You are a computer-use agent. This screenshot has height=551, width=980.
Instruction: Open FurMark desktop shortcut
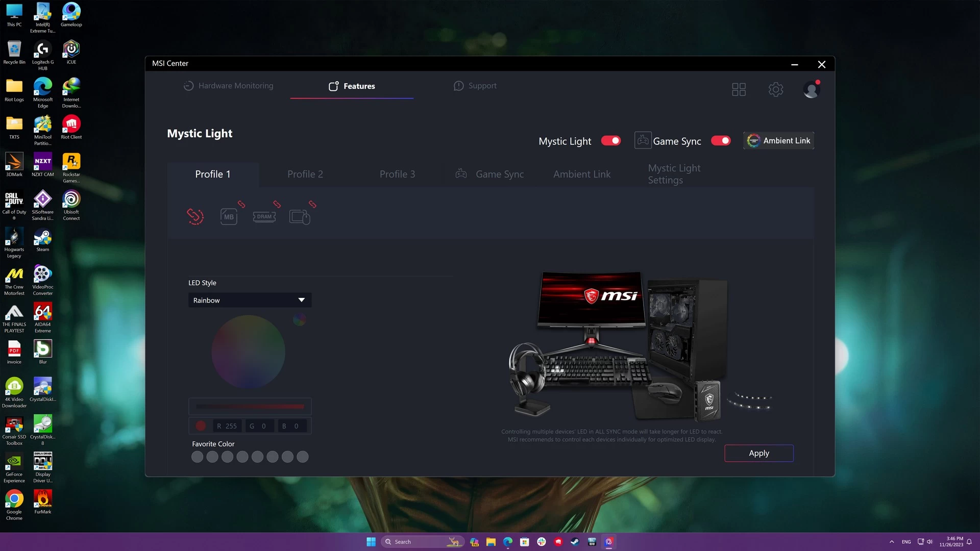point(43,502)
